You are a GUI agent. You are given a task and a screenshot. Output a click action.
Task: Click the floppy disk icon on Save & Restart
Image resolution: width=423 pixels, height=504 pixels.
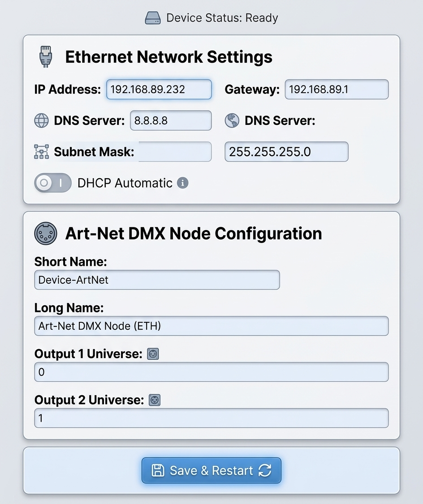(158, 470)
